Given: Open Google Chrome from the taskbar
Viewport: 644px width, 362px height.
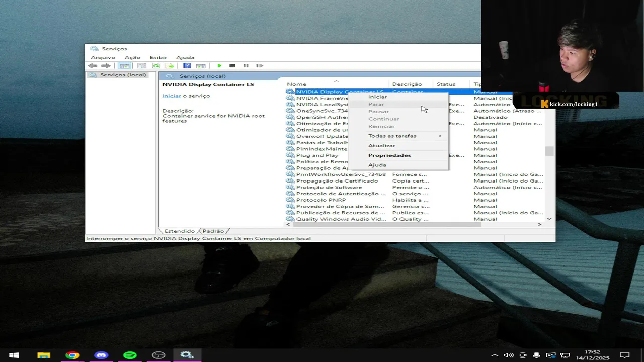Looking at the screenshot, I should (72, 355).
